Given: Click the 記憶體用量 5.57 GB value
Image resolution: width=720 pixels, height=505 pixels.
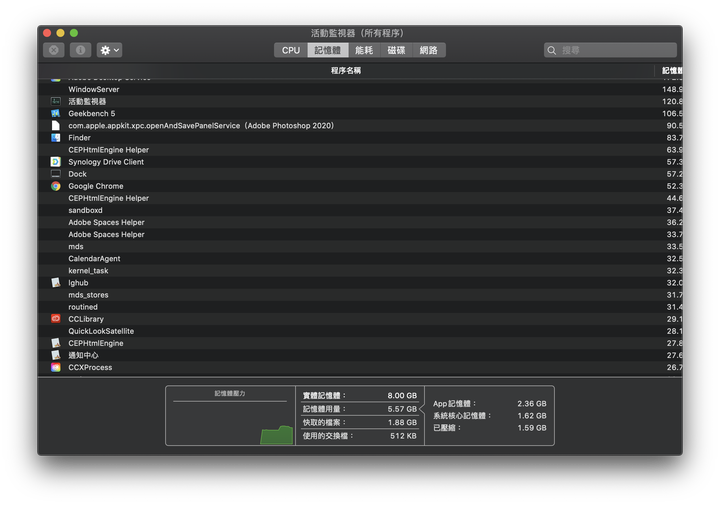Looking at the screenshot, I should (x=402, y=409).
